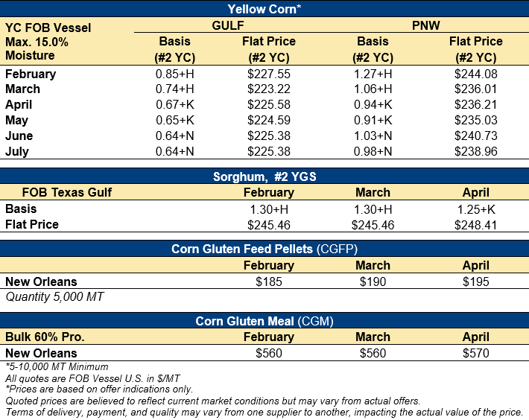Viewport: 529px width, 420px height.
Task: Click the Sorghum April flat price $248.41
Action: (x=475, y=224)
